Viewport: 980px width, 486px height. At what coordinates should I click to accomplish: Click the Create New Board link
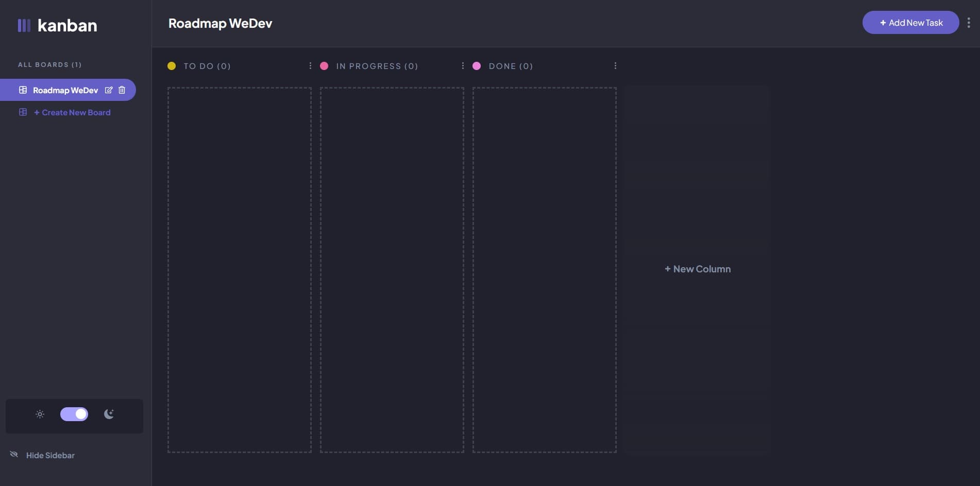pyautogui.click(x=72, y=112)
